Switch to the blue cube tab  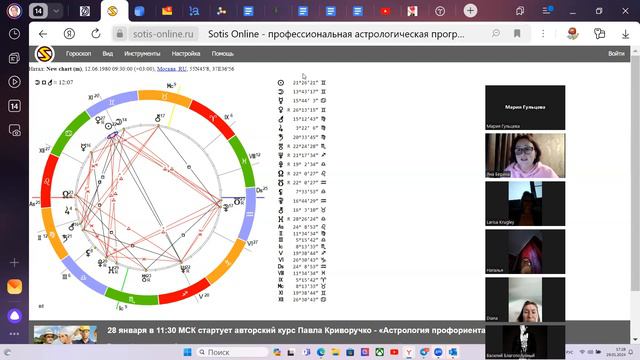pyautogui.click(x=139, y=11)
